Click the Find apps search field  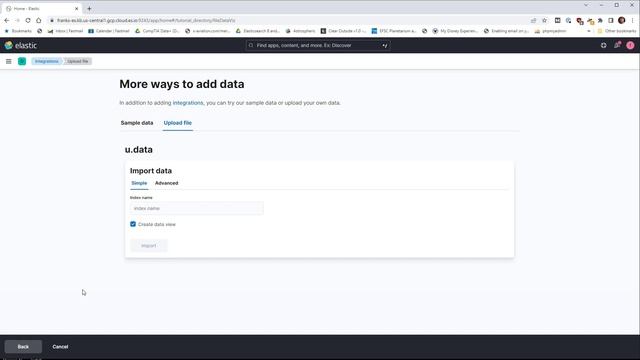[318, 45]
